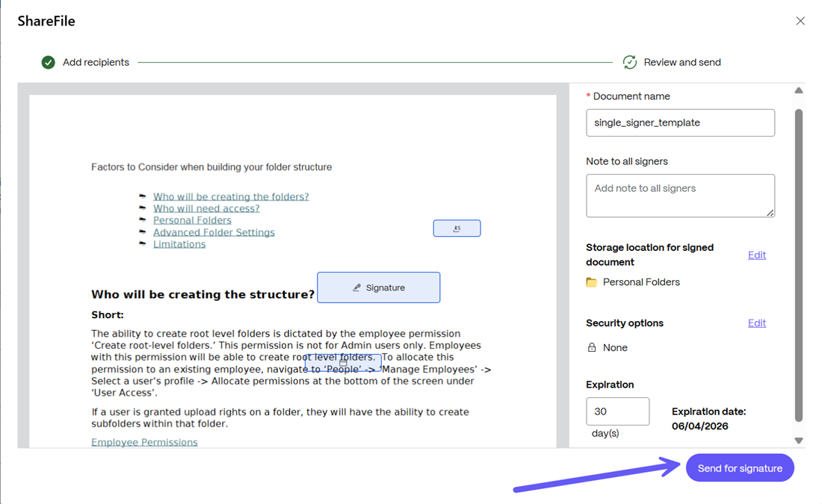
Task: Click the lock icon next to None
Action: pyautogui.click(x=591, y=347)
